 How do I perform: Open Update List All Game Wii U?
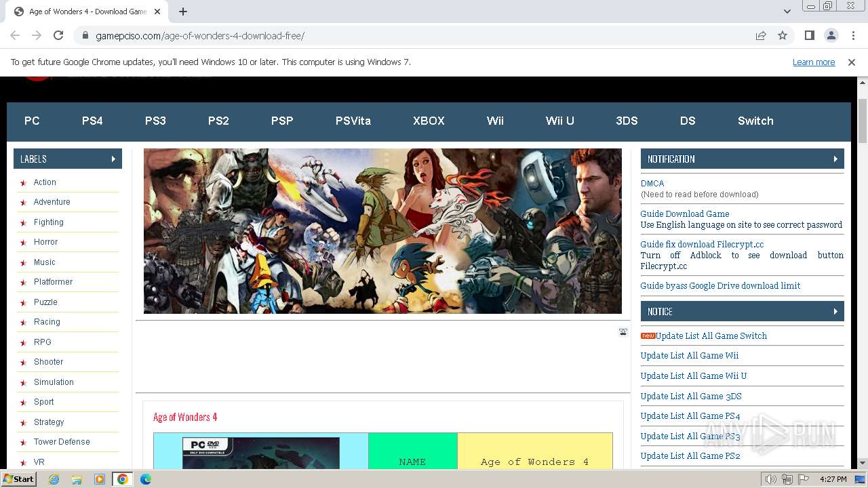[694, 375]
